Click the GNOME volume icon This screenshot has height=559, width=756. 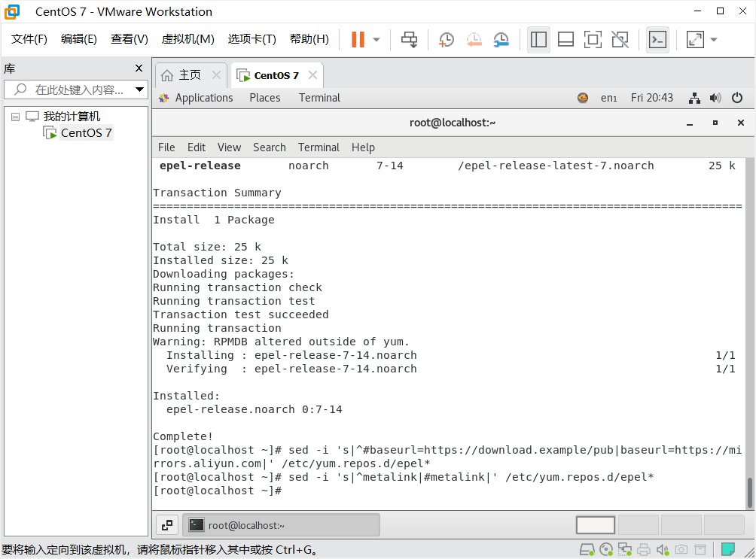click(x=715, y=99)
